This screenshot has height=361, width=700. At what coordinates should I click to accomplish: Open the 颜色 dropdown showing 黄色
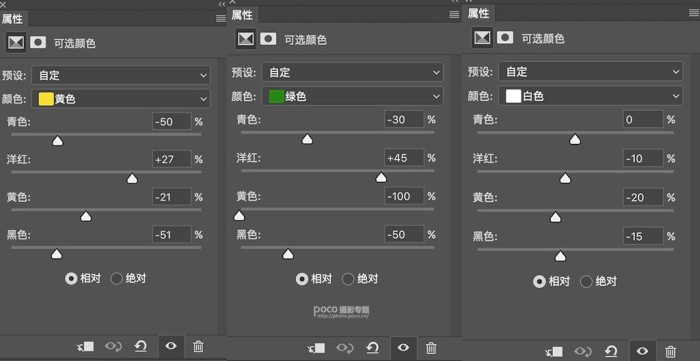pos(121,99)
